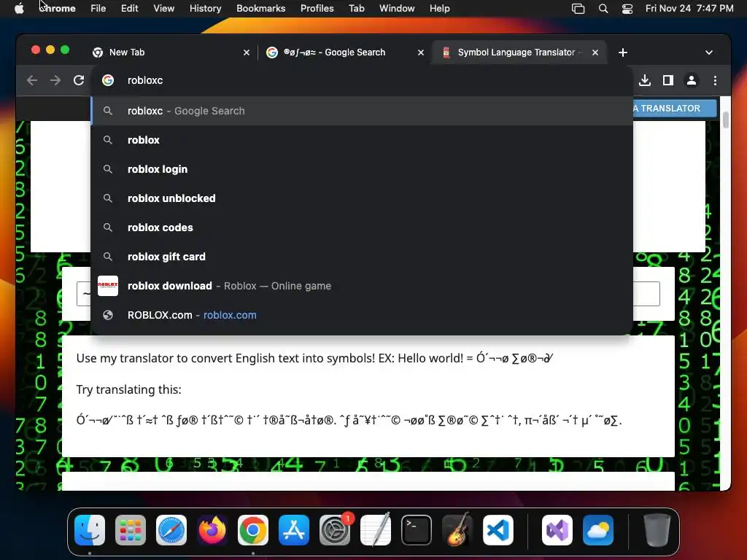
Task: Switch to the Google Search tab
Action: [345, 52]
